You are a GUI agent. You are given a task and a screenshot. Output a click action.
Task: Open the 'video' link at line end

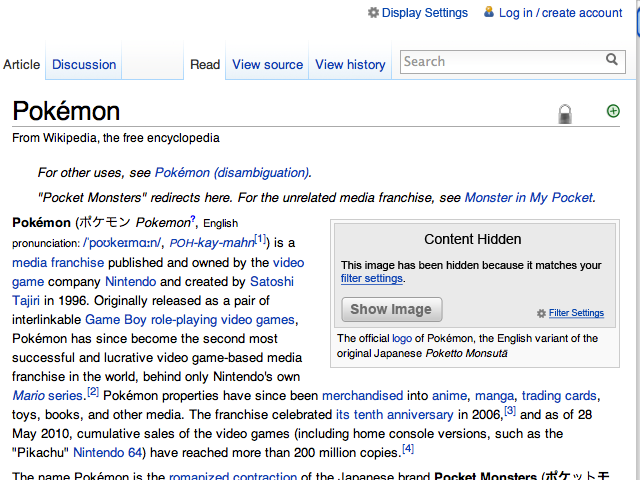tap(289, 262)
